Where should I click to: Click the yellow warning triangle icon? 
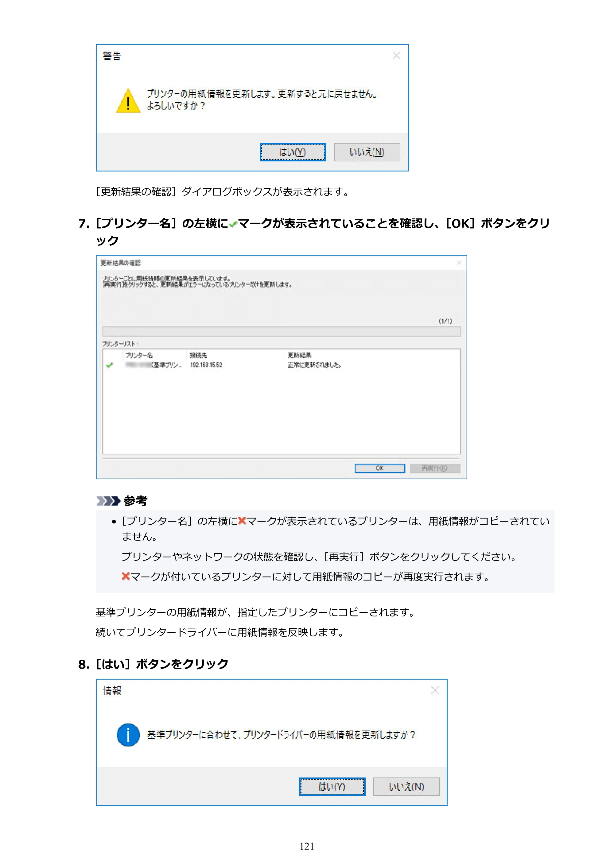click(128, 101)
